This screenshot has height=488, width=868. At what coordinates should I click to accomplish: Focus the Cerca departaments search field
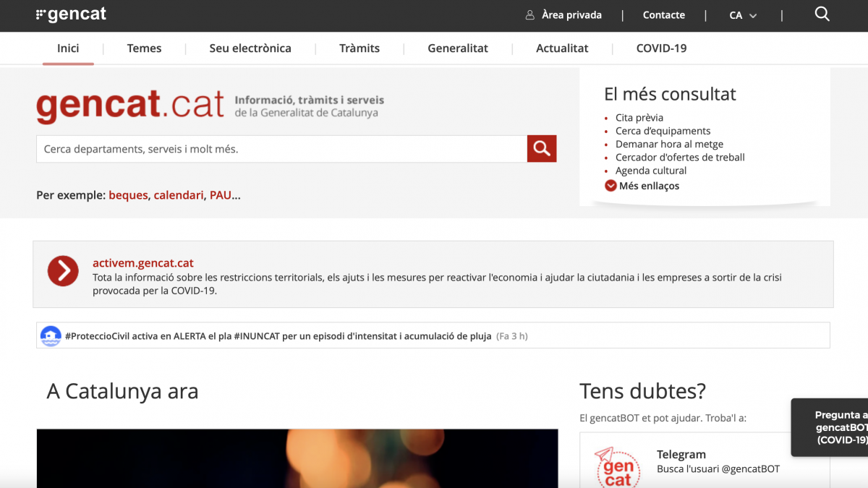click(x=281, y=149)
